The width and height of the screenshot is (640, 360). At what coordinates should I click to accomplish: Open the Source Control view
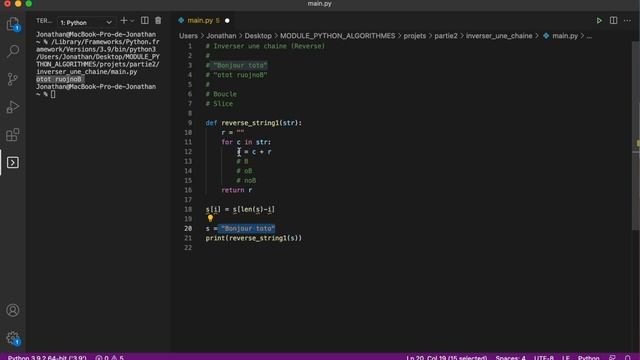tap(13, 79)
